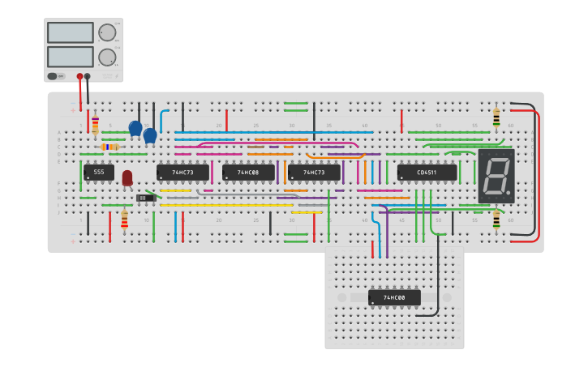Select the resistor above the seven-segment display
Viewport: 588px width, 367px height.
click(x=496, y=118)
